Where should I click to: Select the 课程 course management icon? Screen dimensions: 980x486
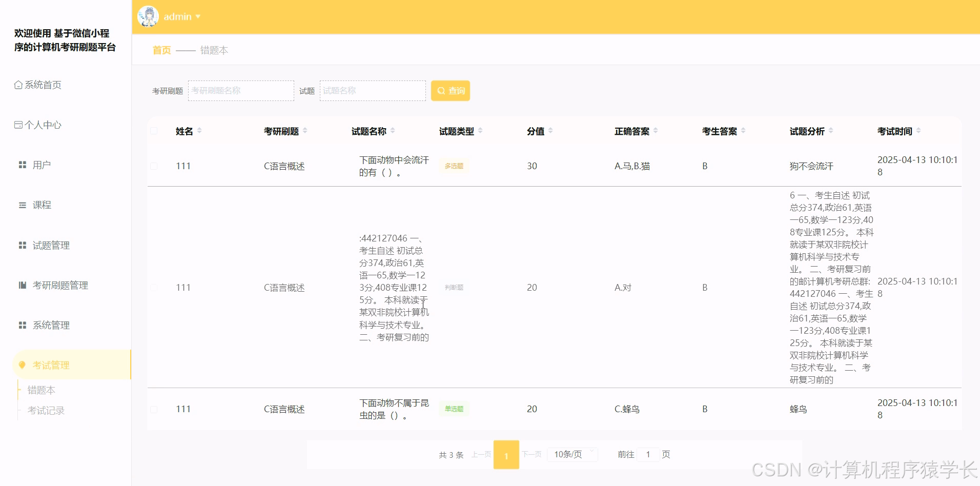[22, 205]
